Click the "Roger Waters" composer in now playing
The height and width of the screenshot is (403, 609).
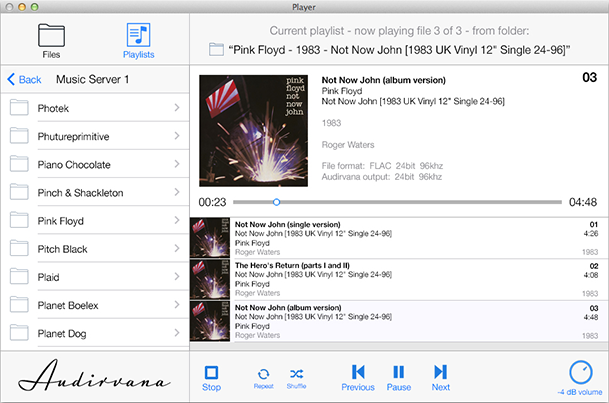tap(348, 145)
